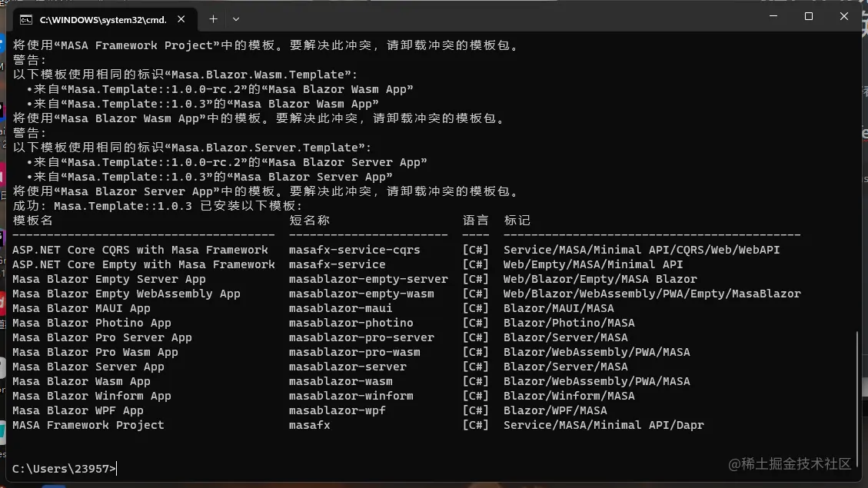Click the 短名称 column header
Screen dimensions: 868x488
[309, 221]
